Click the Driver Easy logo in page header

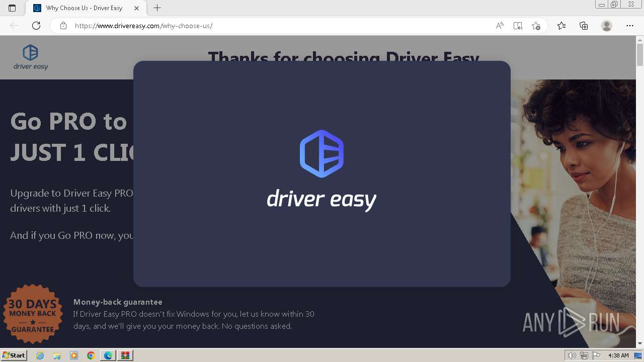[x=31, y=57]
